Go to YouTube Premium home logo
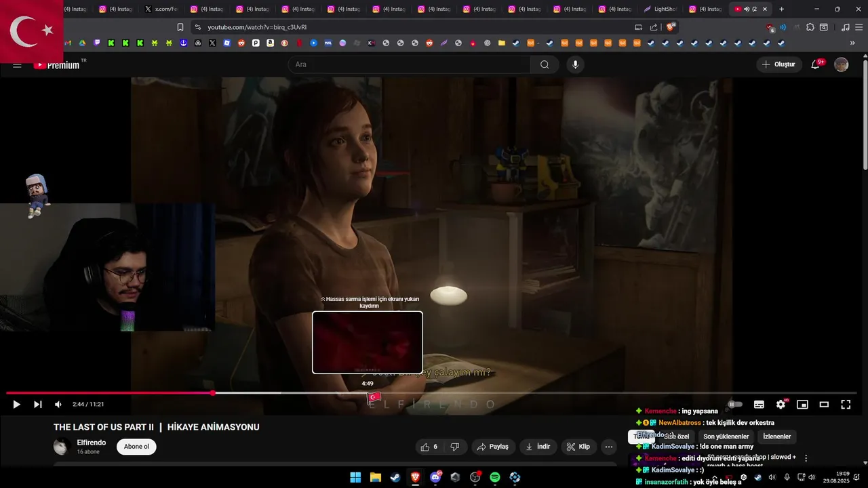The width and height of the screenshot is (868, 488). [x=57, y=64]
